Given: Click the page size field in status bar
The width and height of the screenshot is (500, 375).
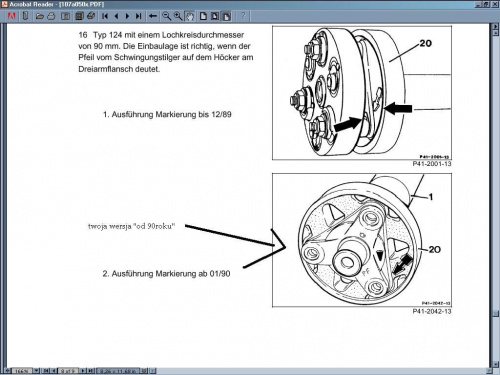Looking at the screenshot, I should tap(117, 371).
